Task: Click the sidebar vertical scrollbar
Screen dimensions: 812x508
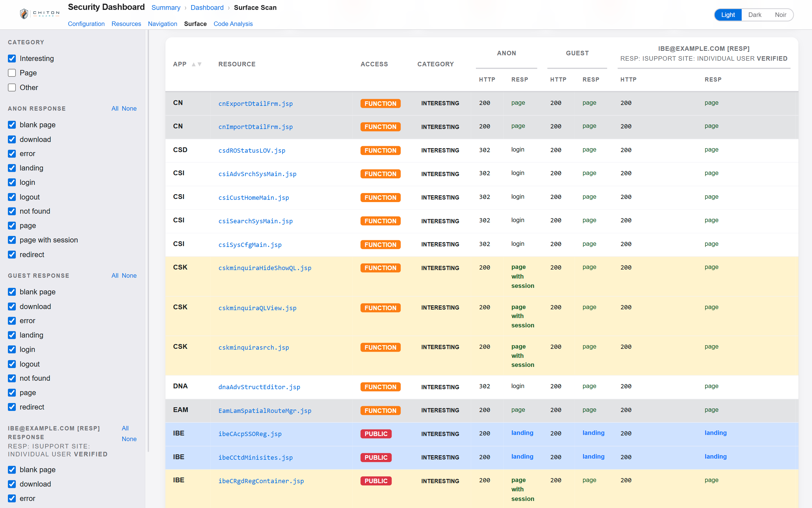Action: tap(148, 240)
